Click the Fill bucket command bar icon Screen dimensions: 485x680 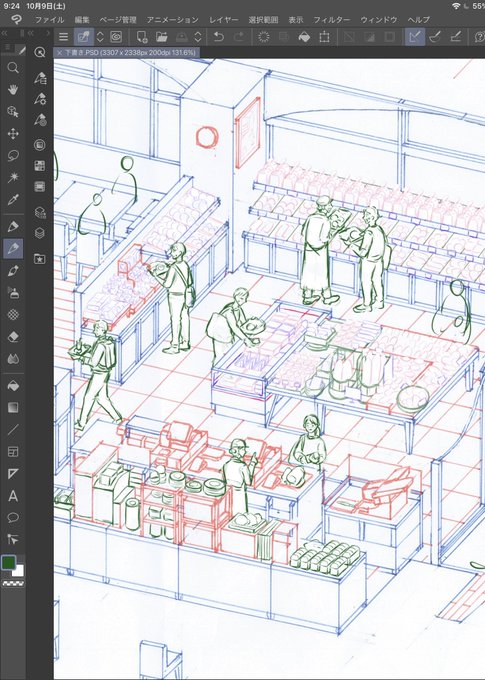click(305, 37)
